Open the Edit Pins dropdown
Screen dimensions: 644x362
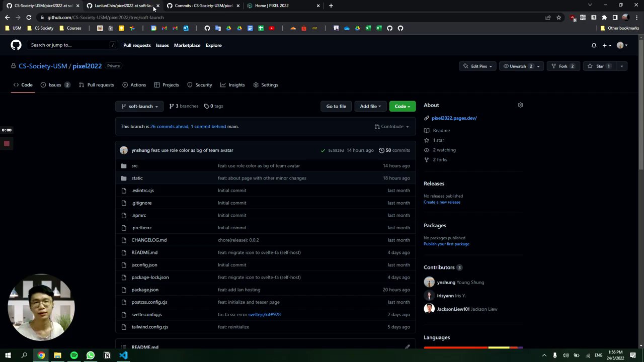tap(478, 66)
